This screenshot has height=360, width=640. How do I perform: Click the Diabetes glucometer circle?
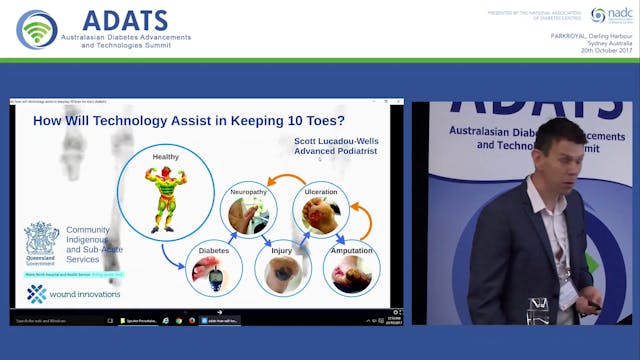tap(214, 268)
